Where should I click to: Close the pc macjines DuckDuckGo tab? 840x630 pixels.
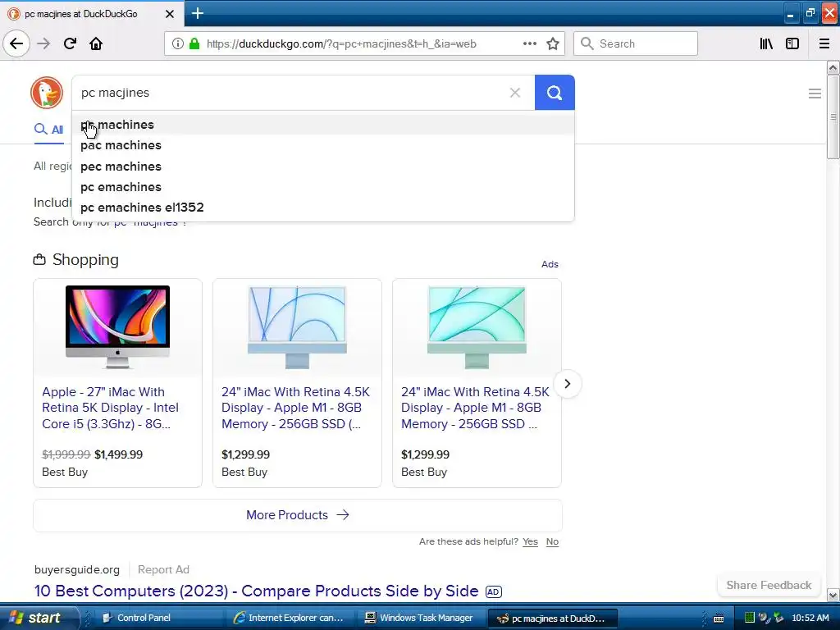169,14
